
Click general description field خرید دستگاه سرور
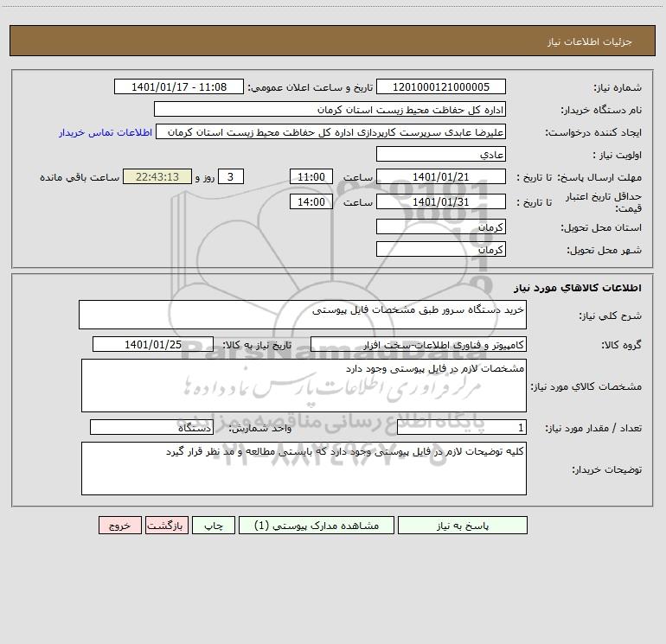pyautogui.click(x=303, y=315)
